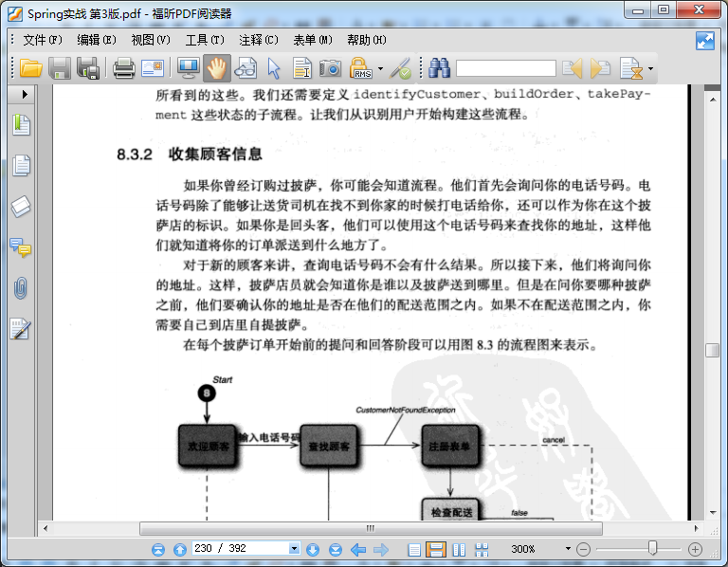Click the binoculars search icon

coord(439,68)
